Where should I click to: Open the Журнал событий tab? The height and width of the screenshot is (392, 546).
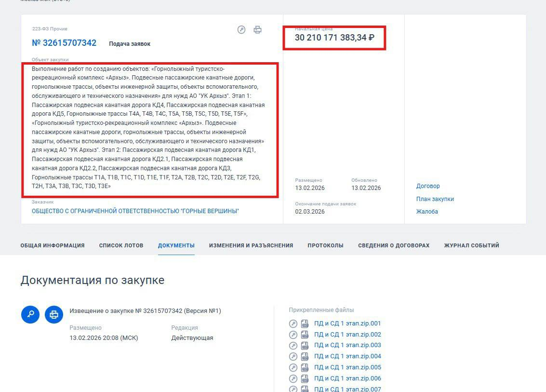click(471, 245)
